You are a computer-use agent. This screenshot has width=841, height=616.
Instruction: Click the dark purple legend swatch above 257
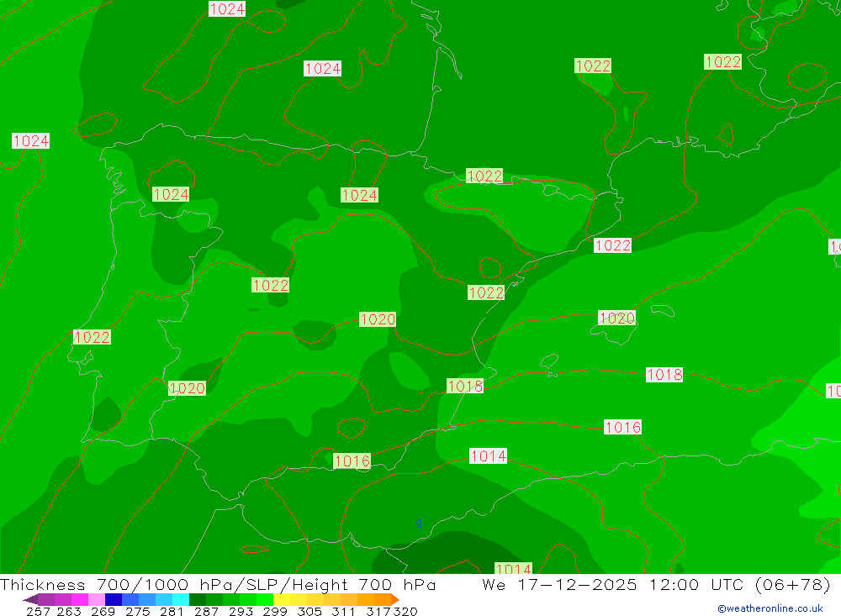pyautogui.click(x=45, y=599)
